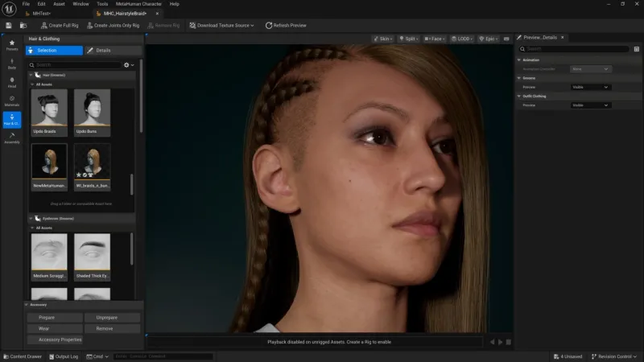Image resolution: width=644 pixels, height=362 pixels.
Task: Open the Presets sidebar section
Action: 12,45
